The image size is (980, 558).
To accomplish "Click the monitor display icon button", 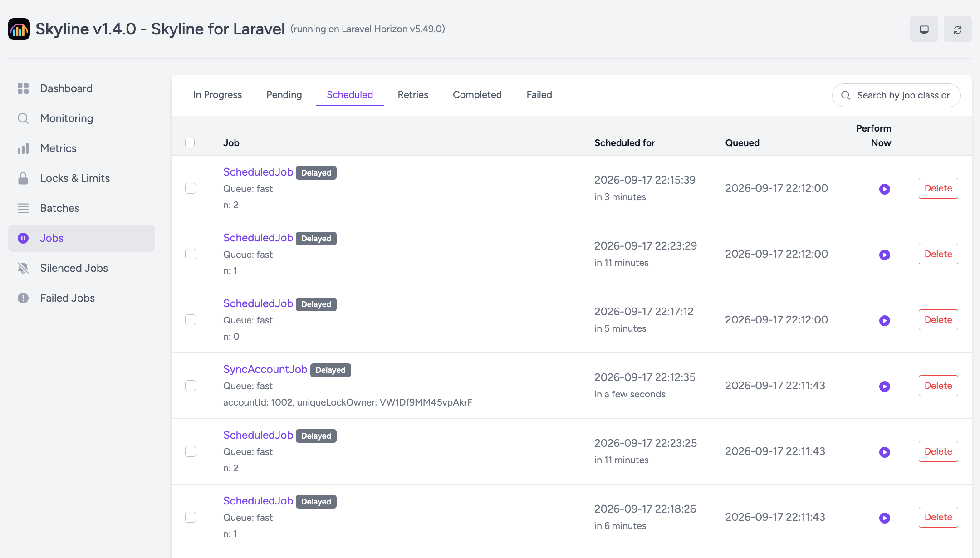I will [x=924, y=29].
